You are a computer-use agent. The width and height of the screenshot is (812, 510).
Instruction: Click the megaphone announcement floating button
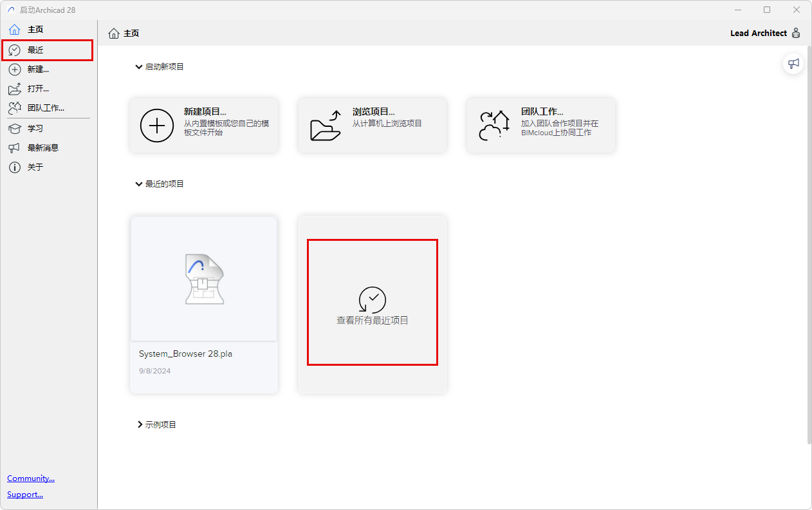click(794, 64)
